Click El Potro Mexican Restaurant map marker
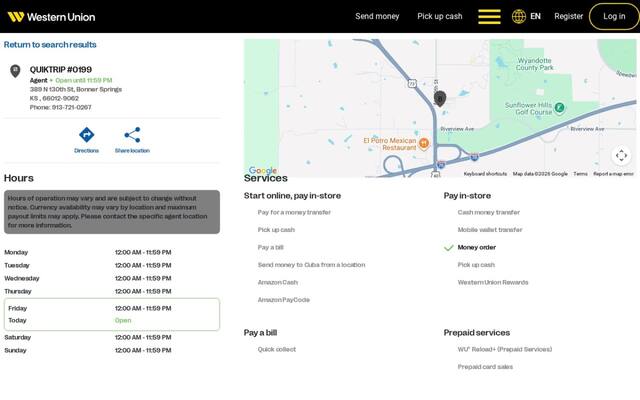Viewport: 640px width, 400px height. [x=424, y=143]
